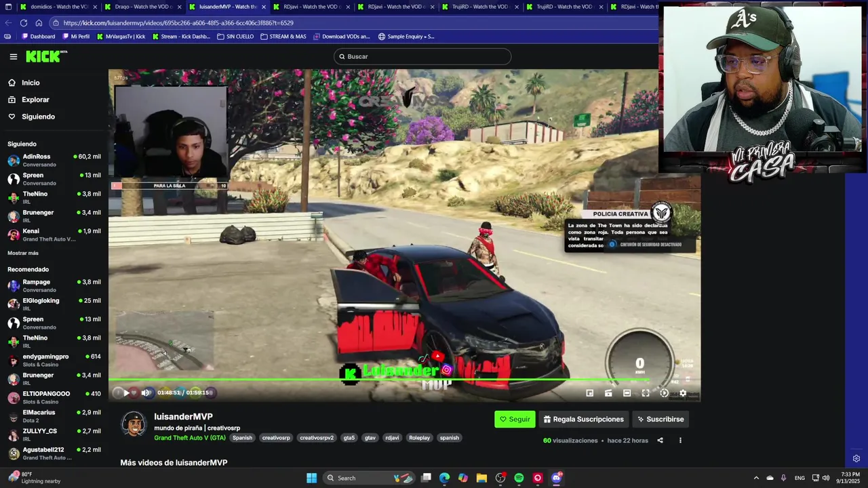
Task: Open Rampage recommended channel
Action: point(54,285)
